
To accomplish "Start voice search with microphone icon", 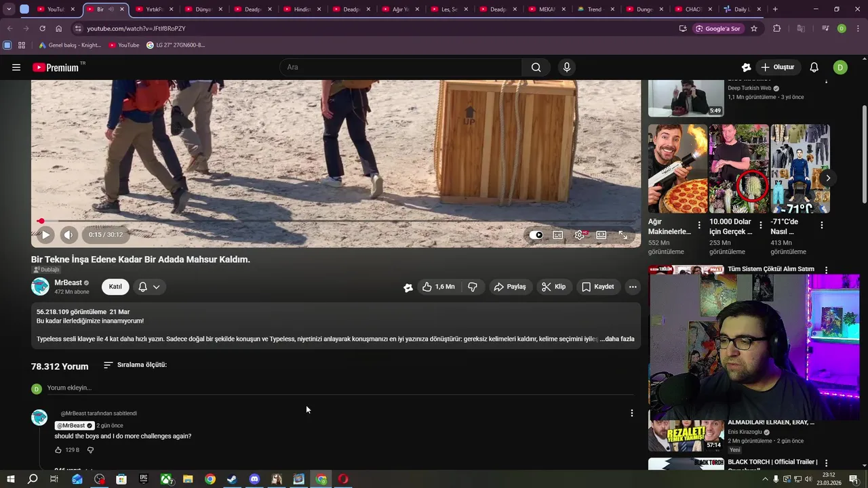I will point(567,67).
